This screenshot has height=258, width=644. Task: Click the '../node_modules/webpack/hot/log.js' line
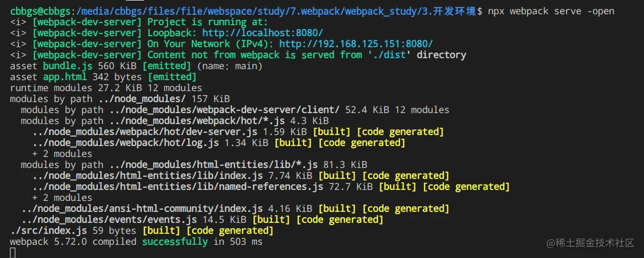coord(219,143)
